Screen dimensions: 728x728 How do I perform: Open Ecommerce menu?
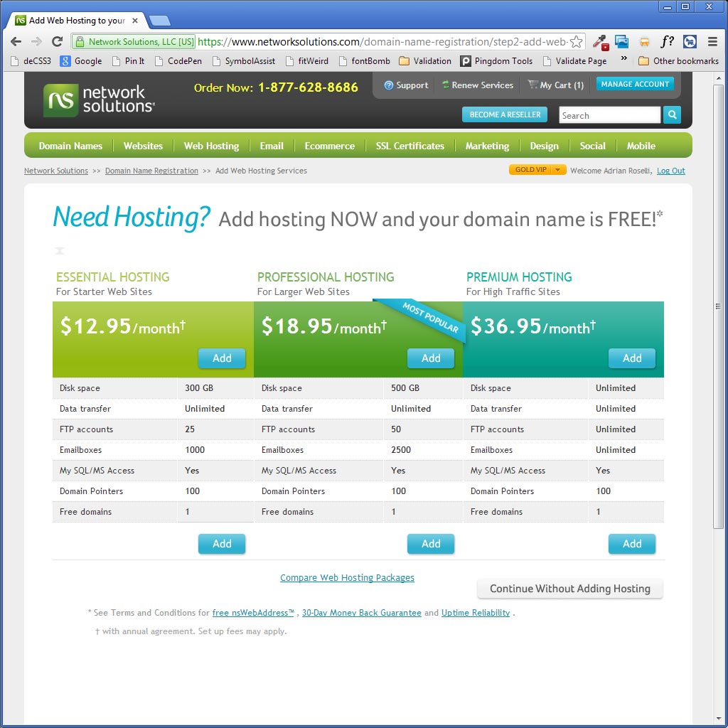330,146
